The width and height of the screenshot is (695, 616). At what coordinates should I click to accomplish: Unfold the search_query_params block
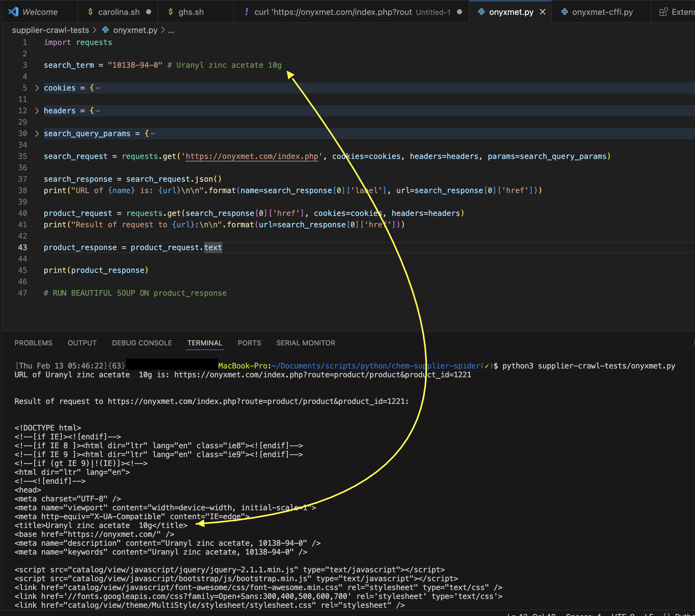(37, 134)
